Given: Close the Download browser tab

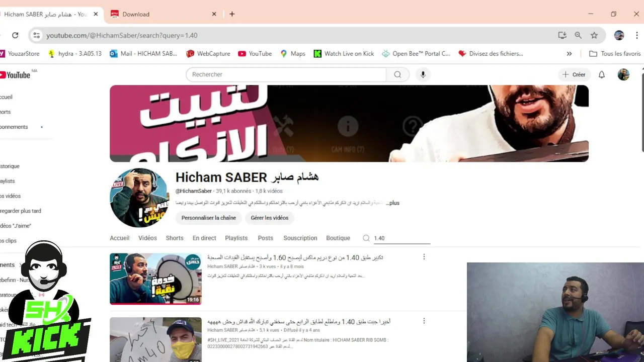Looking at the screenshot, I should click(214, 14).
